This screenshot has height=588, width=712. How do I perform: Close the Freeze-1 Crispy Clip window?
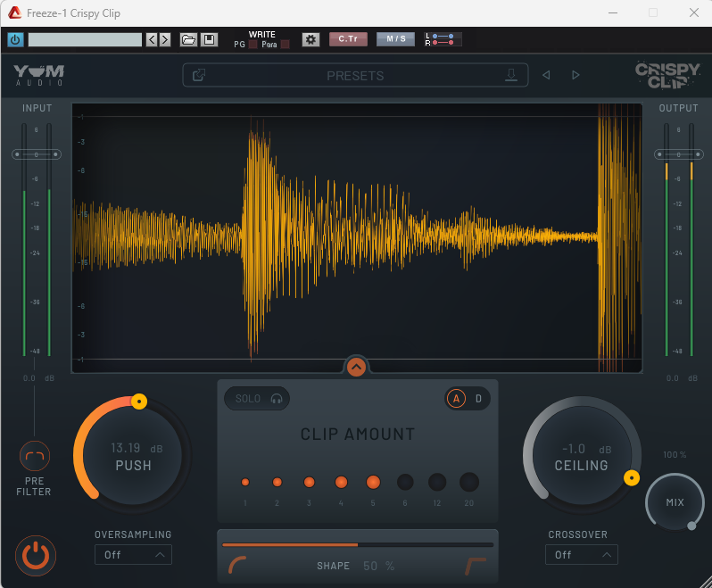pos(694,12)
